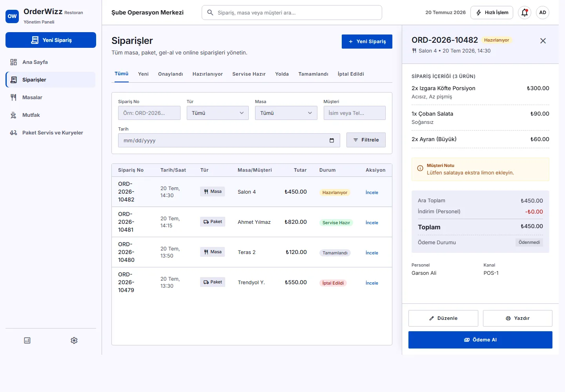Switch to the Tümü tab
565x392 pixels.
(x=121, y=74)
